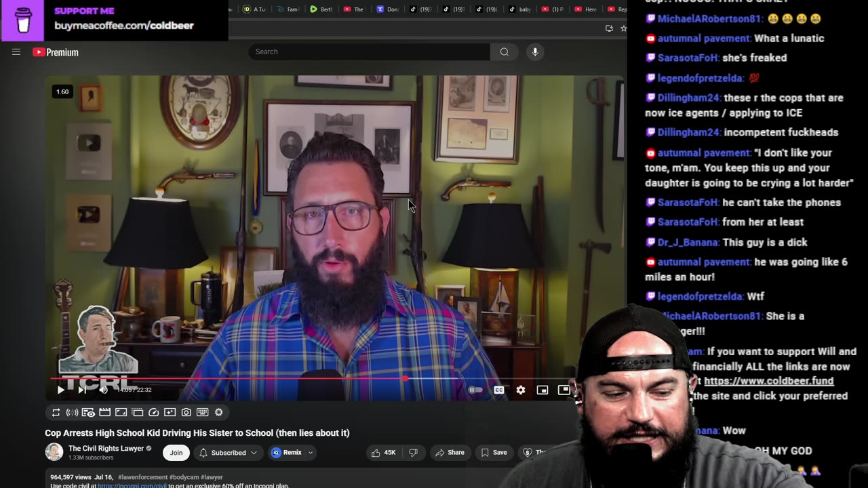The image size is (868, 488).
Task: Click the film clapper cinema mode icon
Action: pos(104,412)
